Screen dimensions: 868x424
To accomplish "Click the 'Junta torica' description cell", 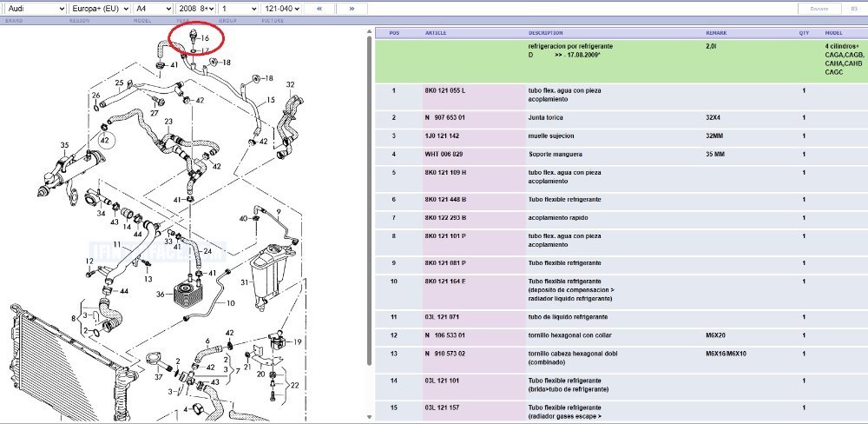I will [x=546, y=117].
